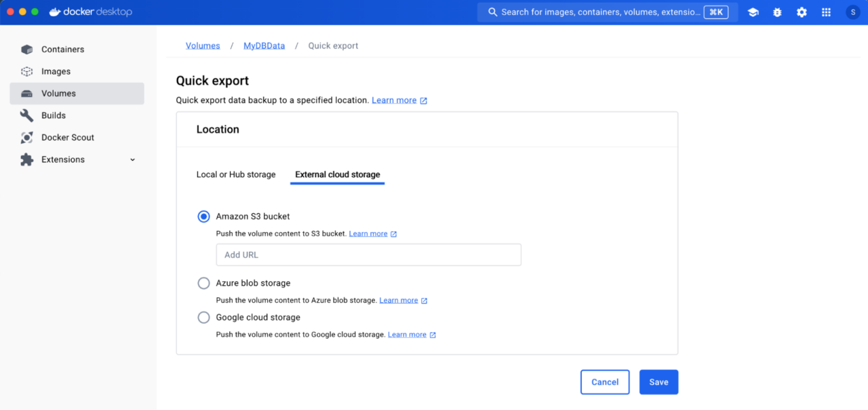This screenshot has height=410, width=868.
Task: Switch to External cloud storage tab
Action: (x=337, y=174)
